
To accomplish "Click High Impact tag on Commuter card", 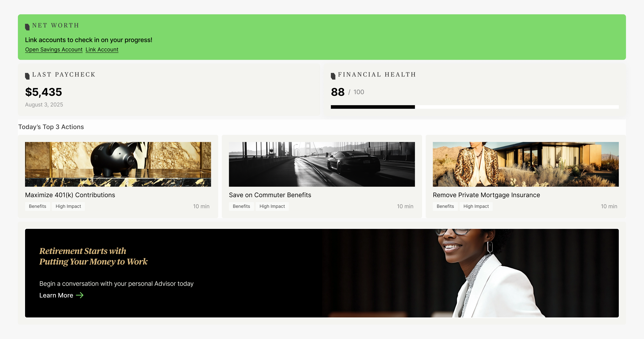I will coord(272,206).
